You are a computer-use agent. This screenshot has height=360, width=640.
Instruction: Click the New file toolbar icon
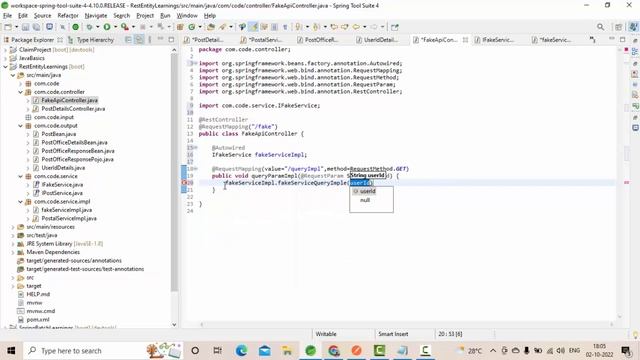tap(8, 27)
